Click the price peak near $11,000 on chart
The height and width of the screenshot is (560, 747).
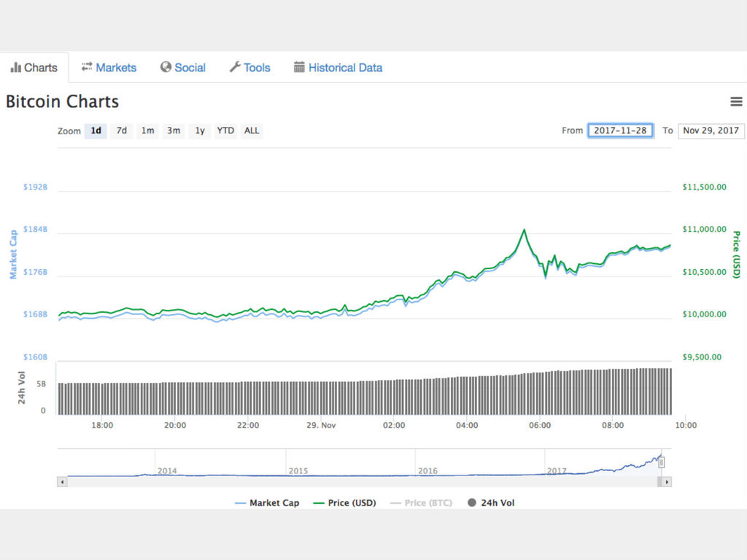tap(524, 230)
